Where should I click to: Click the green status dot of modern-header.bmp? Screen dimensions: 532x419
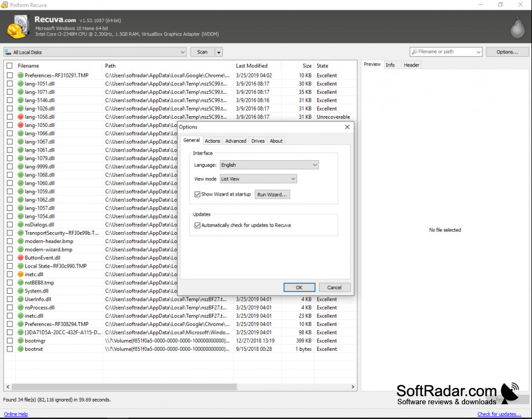tap(20, 241)
